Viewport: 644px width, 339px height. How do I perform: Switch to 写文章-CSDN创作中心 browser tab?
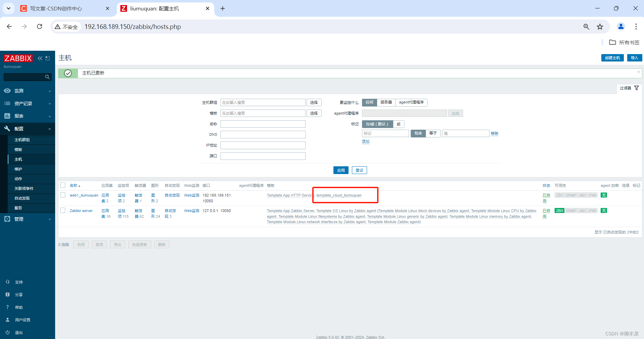[65, 8]
